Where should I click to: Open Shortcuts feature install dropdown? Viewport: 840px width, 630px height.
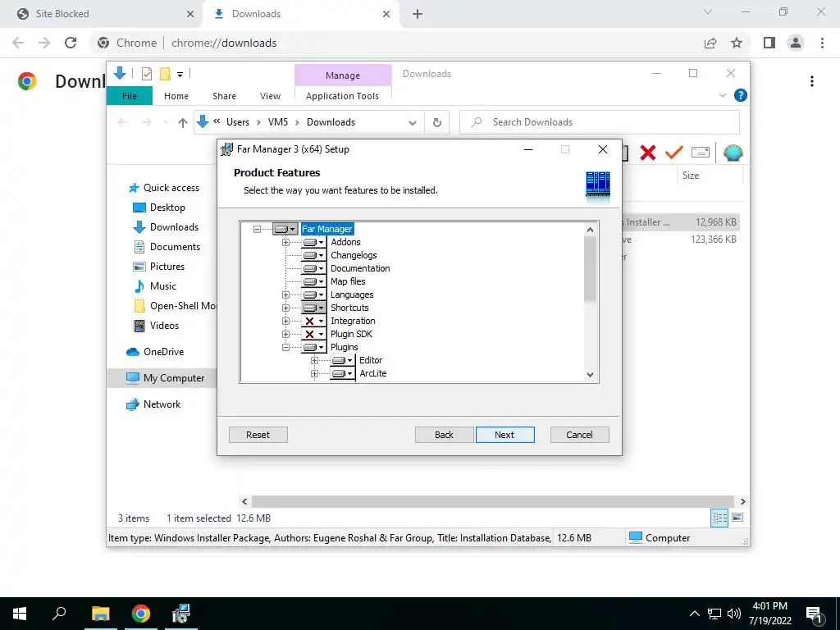coord(314,308)
